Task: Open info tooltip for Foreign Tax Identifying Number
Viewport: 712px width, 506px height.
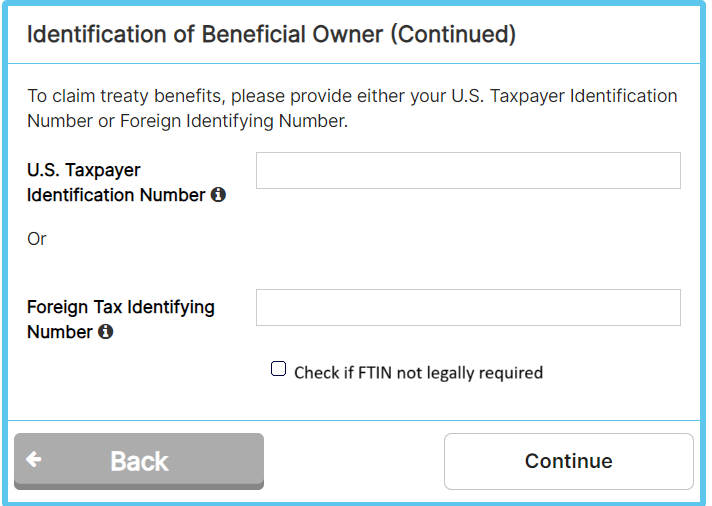Action: click(x=105, y=332)
